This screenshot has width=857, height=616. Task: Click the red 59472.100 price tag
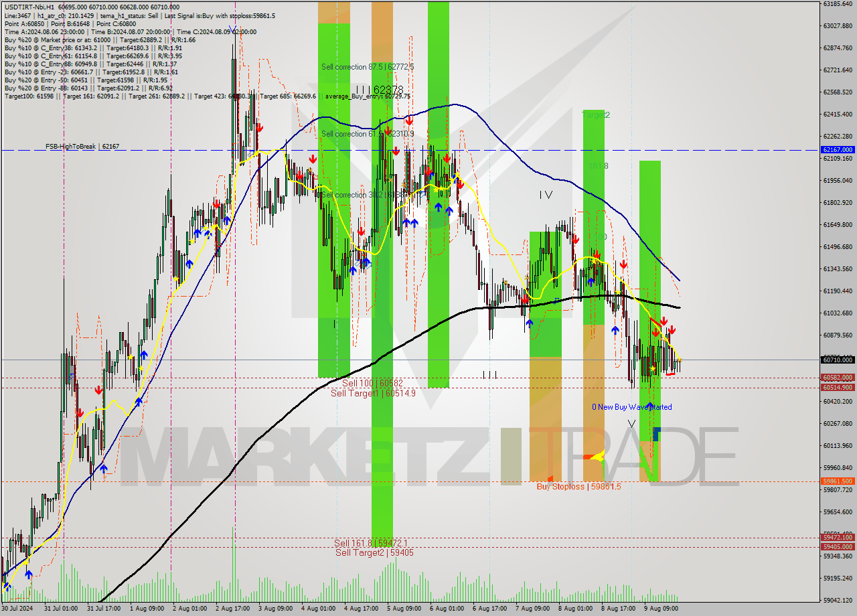pyautogui.click(x=838, y=537)
